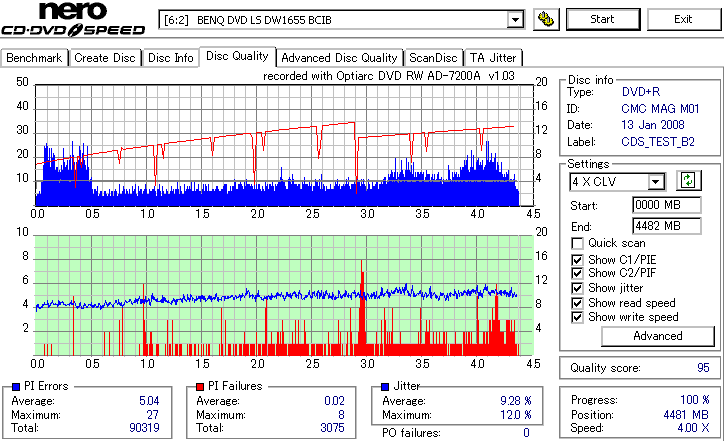
Task: Click the Exit button
Action: coord(683,19)
